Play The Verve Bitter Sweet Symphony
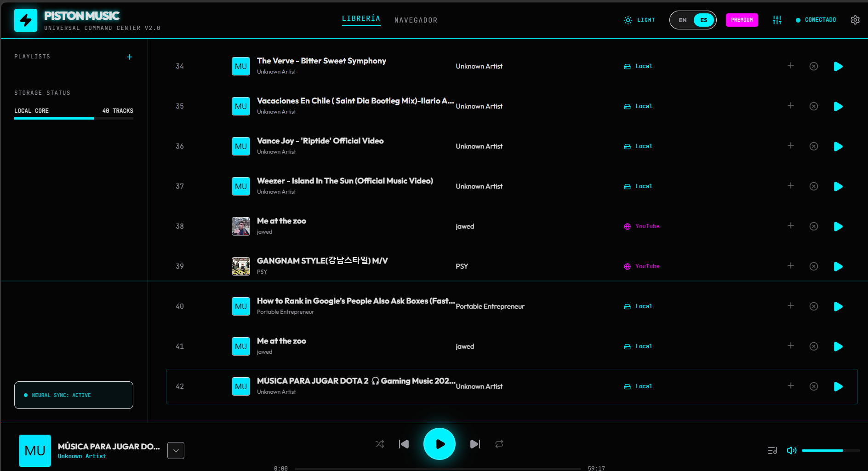The width and height of the screenshot is (868, 471). point(838,66)
